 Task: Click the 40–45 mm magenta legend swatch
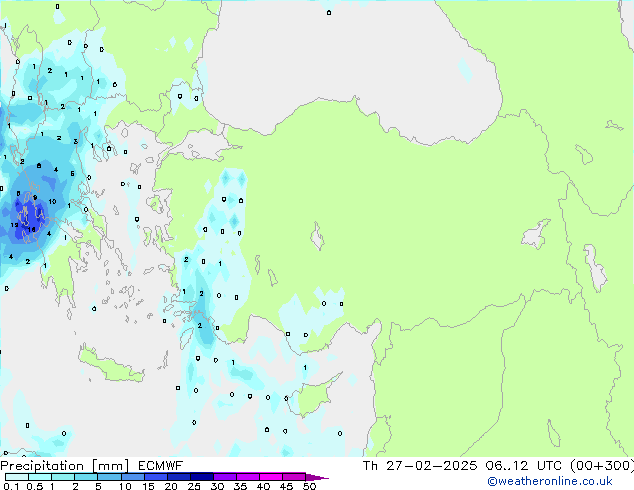coord(271,477)
